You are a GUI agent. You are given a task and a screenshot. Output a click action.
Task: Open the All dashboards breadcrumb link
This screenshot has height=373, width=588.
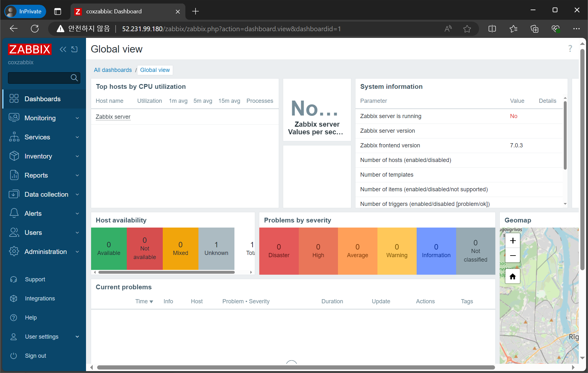click(113, 70)
